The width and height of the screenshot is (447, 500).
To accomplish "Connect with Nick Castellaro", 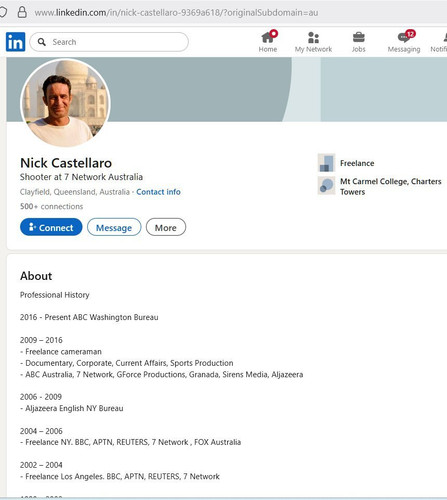I will [x=51, y=227].
